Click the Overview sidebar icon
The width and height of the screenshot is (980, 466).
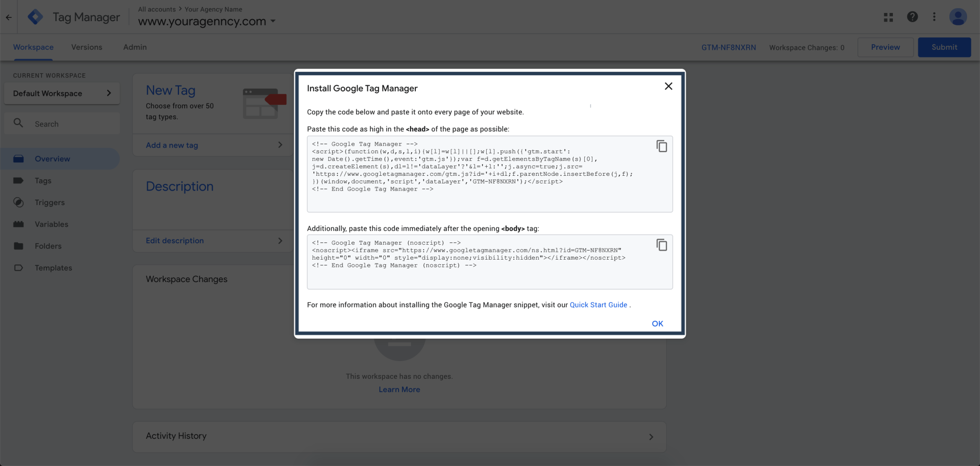[19, 159]
